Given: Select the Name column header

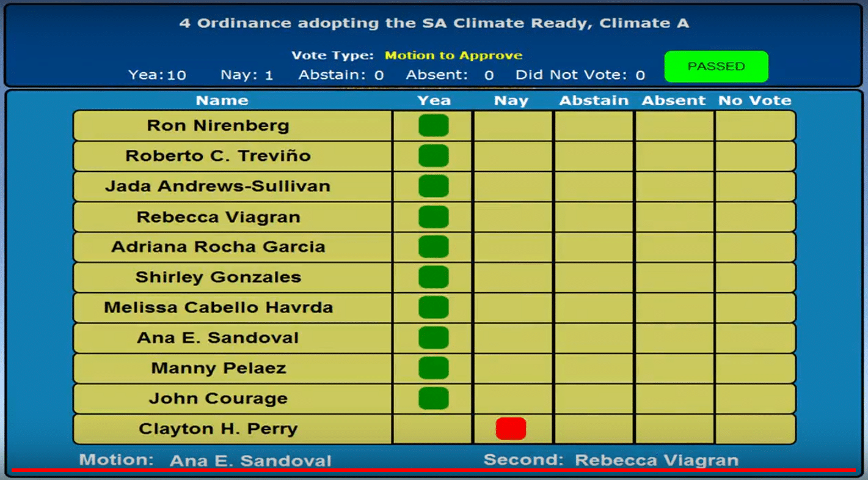Looking at the screenshot, I should pos(222,100).
